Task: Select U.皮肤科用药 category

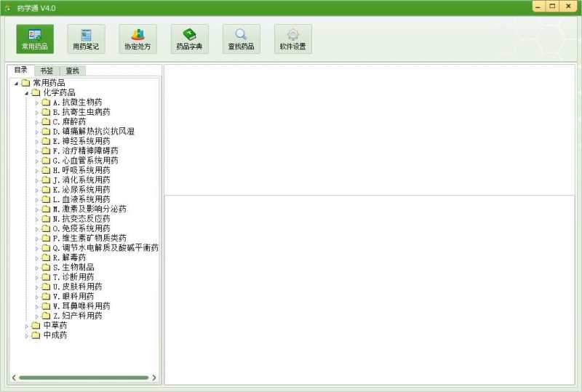Action: 77,287
